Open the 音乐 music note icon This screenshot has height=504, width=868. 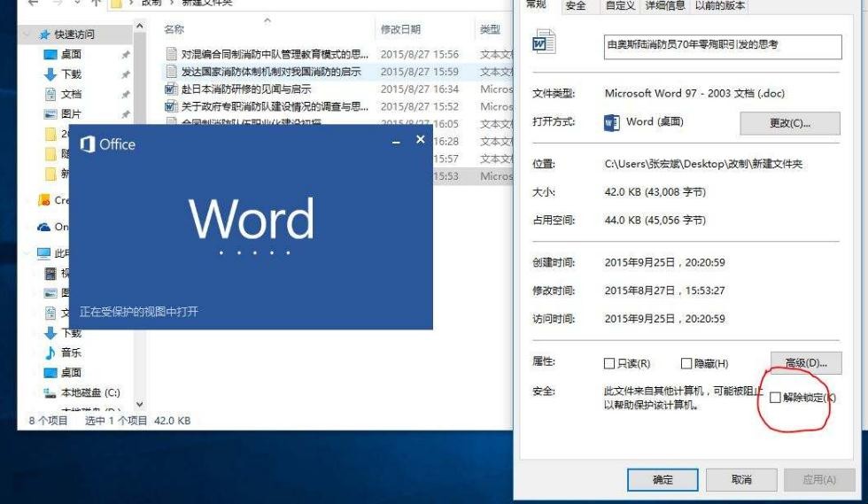[x=50, y=353]
